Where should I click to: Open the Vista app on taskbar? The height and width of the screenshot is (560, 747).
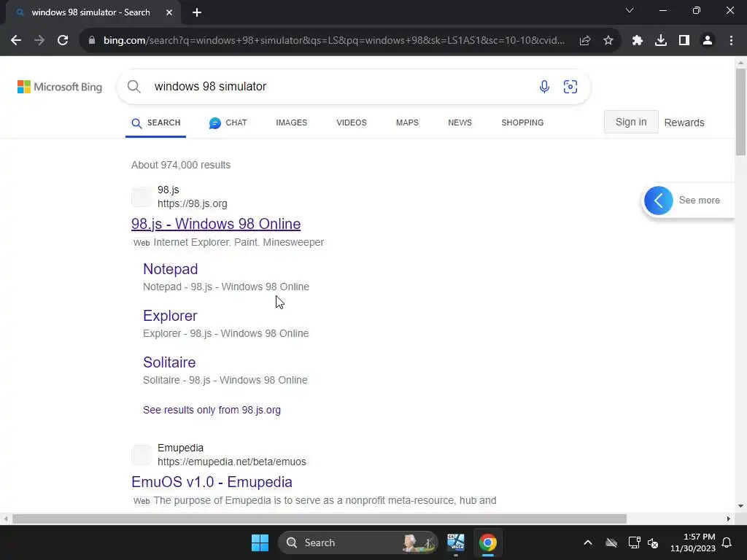point(456,542)
